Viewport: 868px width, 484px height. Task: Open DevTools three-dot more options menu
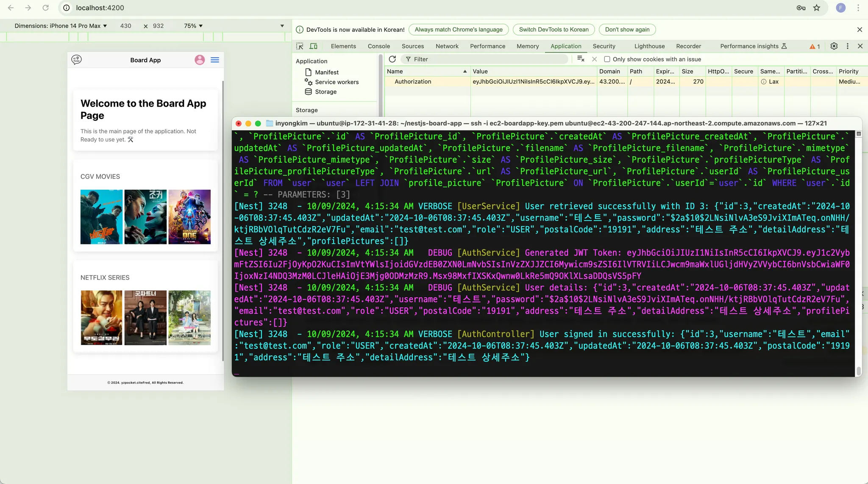[x=847, y=46]
